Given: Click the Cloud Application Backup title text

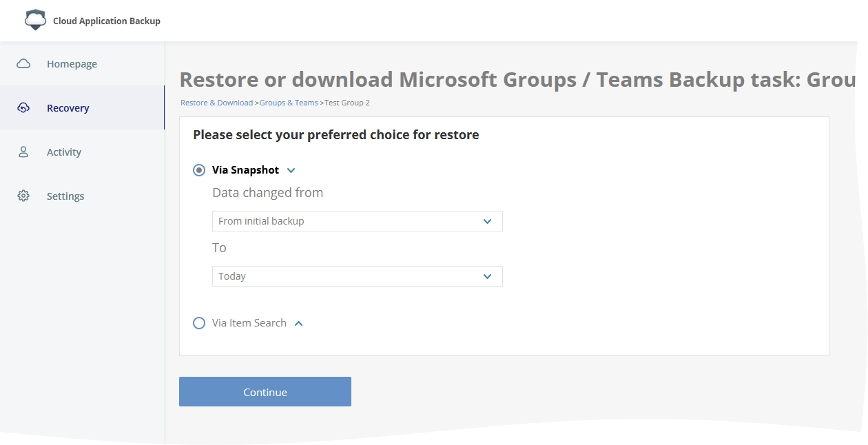Looking at the screenshot, I should [x=107, y=21].
